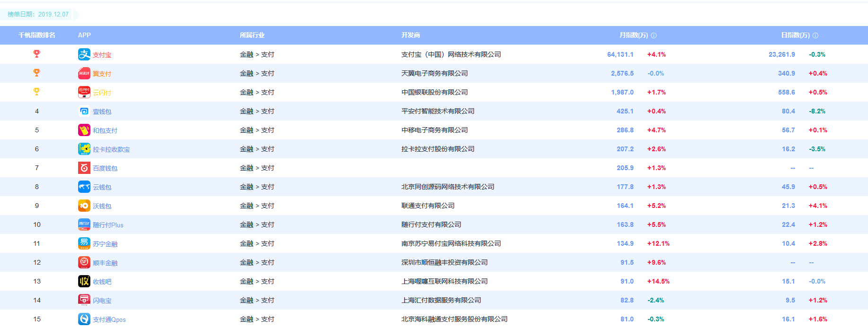Click monthly change value +12.1%

point(658,243)
